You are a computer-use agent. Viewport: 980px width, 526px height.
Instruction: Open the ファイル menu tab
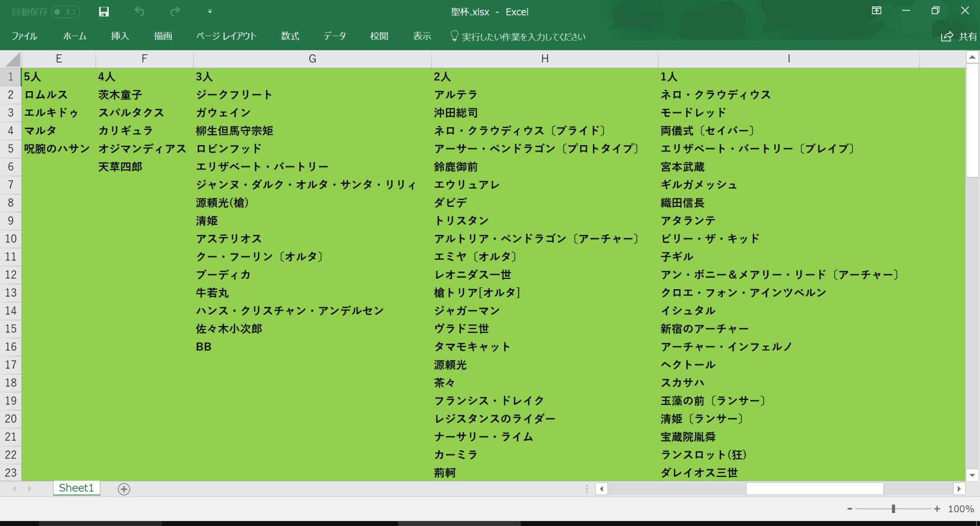click(x=24, y=36)
